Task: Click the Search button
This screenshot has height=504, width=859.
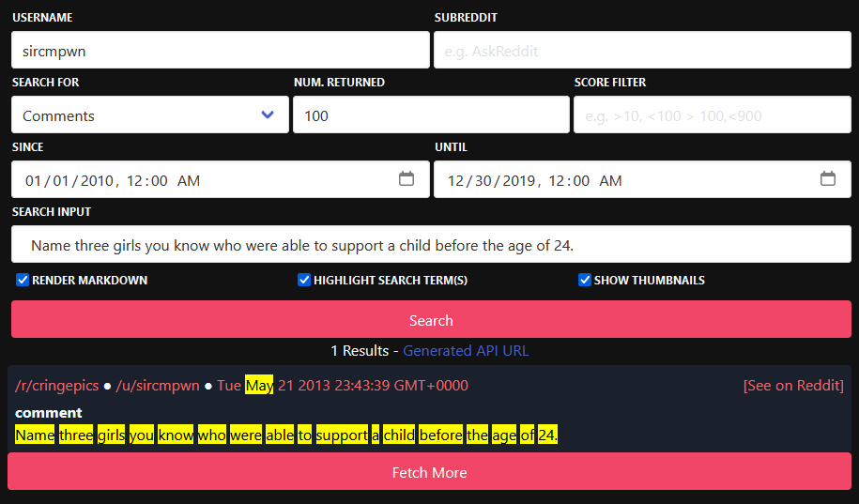Action: click(x=431, y=319)
